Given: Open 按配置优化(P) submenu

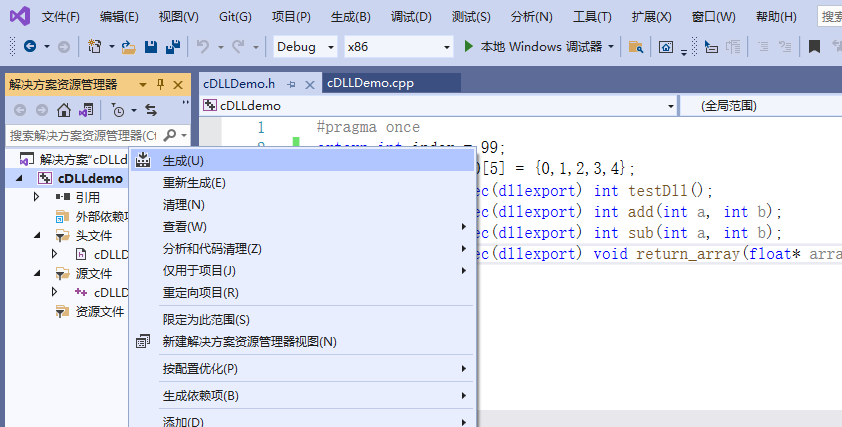Looking at the screenshot, I should click(303, 368).
